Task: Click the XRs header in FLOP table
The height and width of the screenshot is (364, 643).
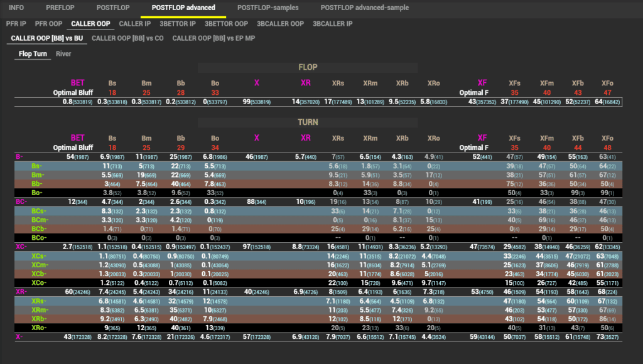Action: pos(338,83)
